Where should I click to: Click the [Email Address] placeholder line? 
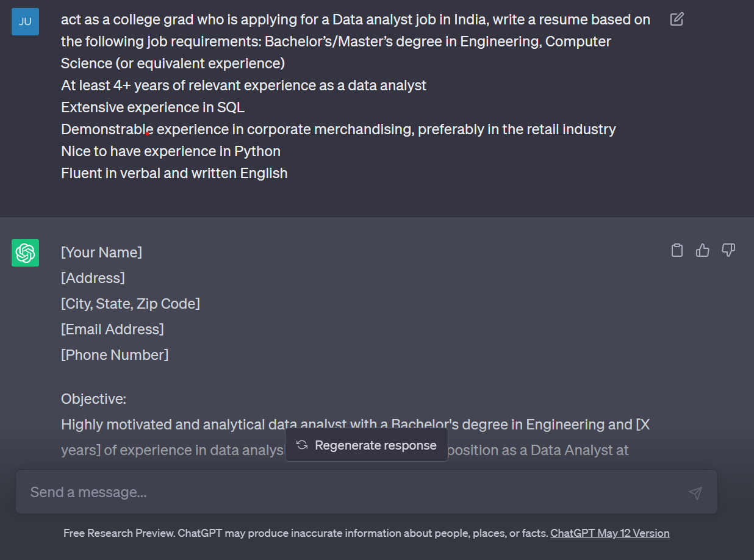(x=112, y=329)
